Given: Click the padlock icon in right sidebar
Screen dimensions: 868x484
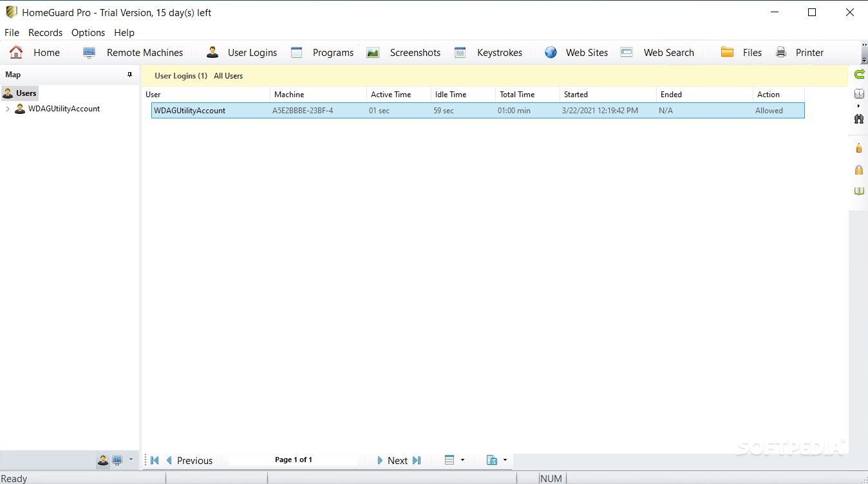Looking at the screenshot, I should (859, 170).
